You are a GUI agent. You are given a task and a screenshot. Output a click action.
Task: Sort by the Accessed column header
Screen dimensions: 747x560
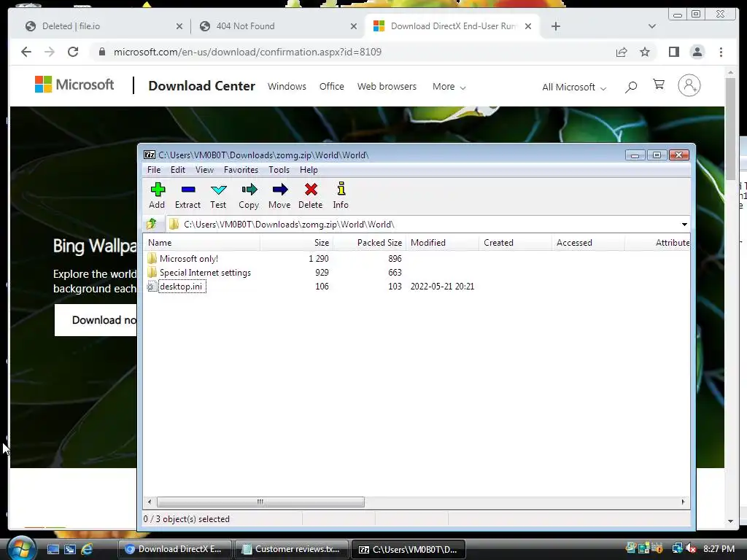tap(588, 242)
